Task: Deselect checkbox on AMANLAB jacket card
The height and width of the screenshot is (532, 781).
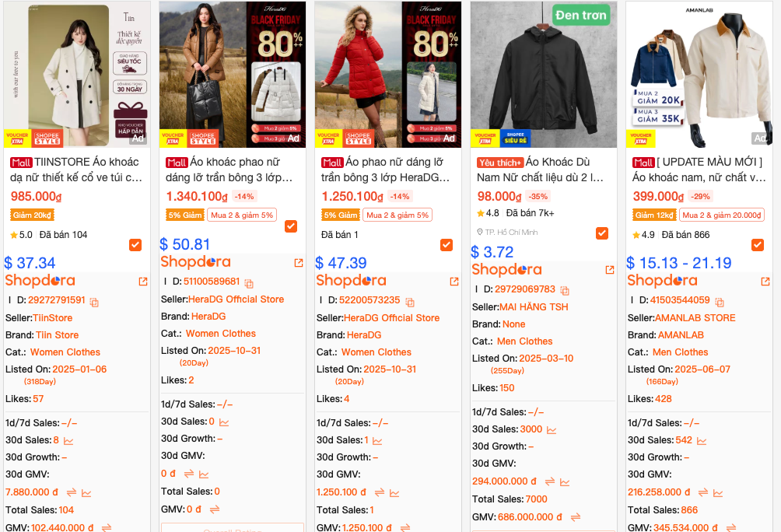Action: point(758,245)
